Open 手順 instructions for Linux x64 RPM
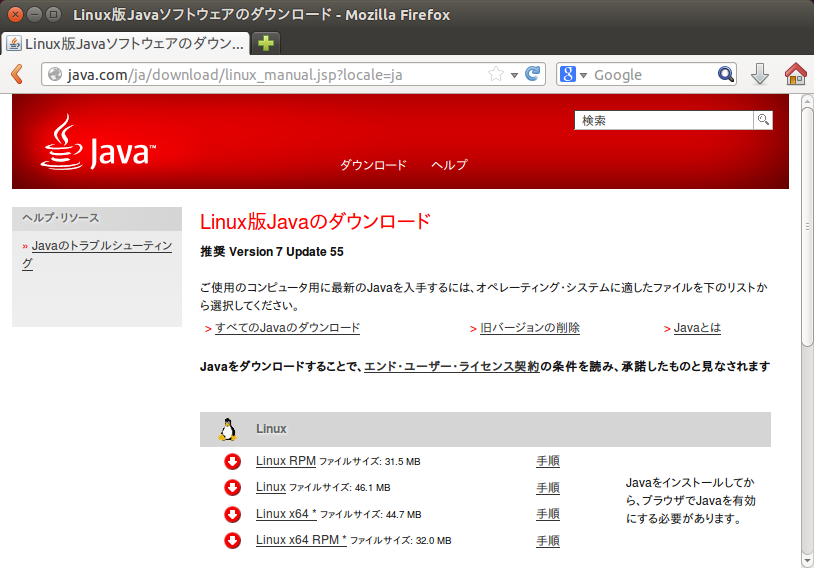Viewport: 814px width, 568px height. pos(548,541)
